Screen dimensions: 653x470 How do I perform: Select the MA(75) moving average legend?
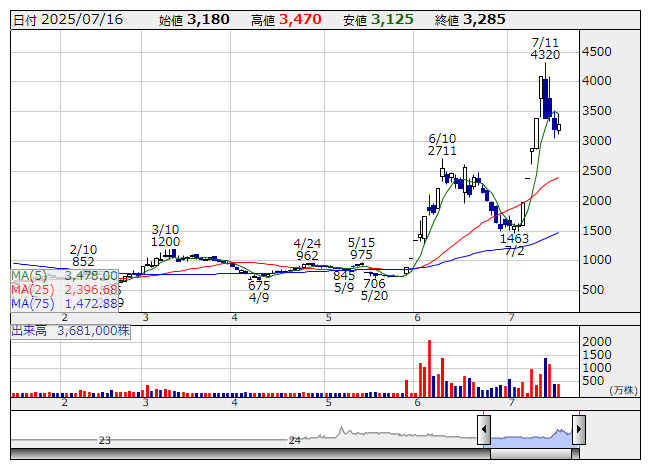(65, 303)
